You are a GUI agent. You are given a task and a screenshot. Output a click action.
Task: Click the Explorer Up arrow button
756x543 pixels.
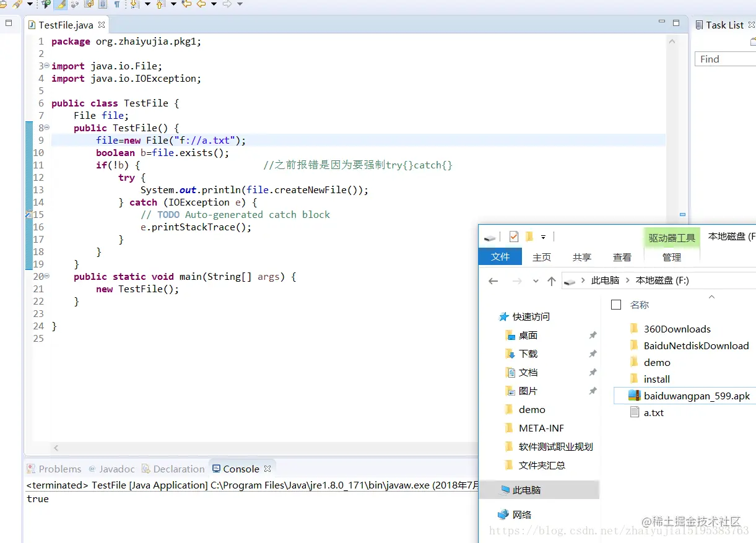[552, 281]
